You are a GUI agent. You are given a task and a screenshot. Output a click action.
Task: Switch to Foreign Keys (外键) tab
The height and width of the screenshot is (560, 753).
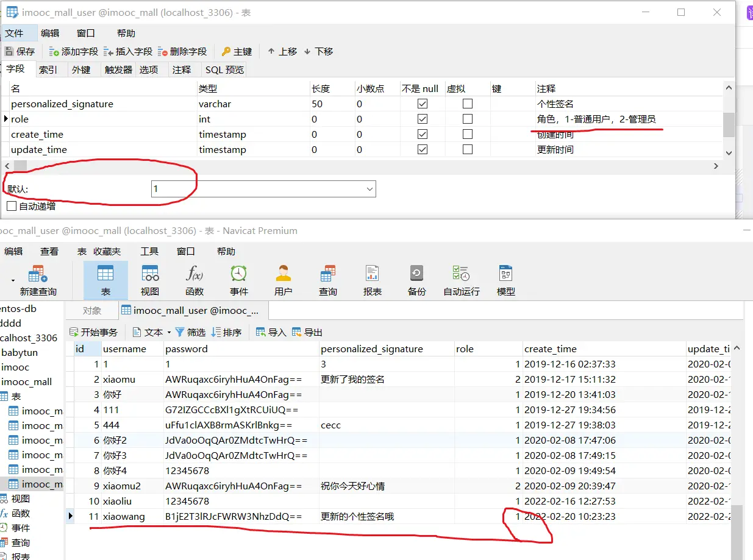(81, 69)
